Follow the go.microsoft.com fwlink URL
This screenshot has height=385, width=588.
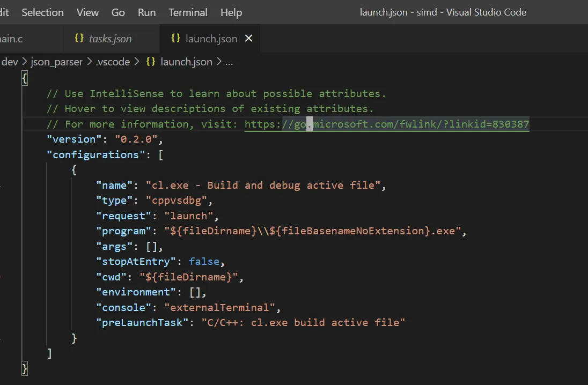[387, 124]
